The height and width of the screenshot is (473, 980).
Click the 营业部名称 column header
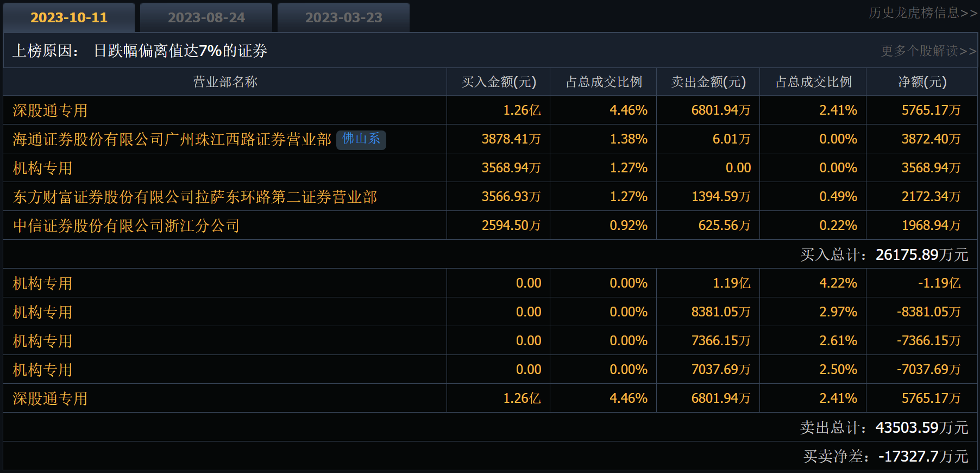(225, 82)
